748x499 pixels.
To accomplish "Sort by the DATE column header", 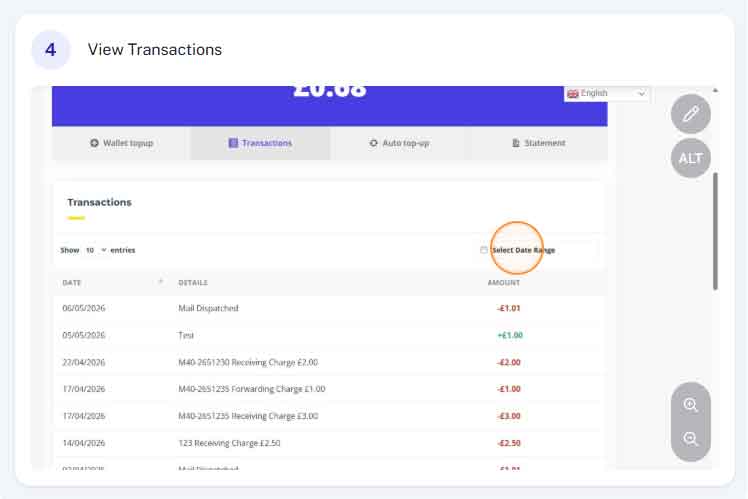I will [x=72, y=283].
